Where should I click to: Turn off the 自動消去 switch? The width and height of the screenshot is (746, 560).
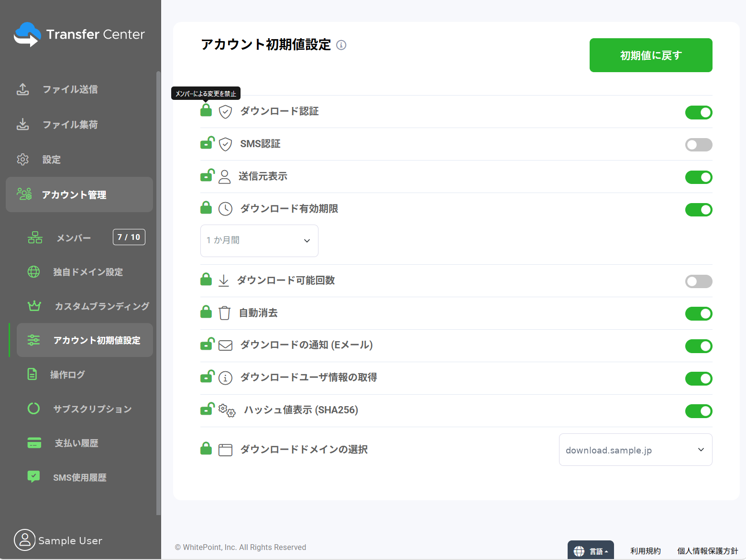[x=699, y=314]
